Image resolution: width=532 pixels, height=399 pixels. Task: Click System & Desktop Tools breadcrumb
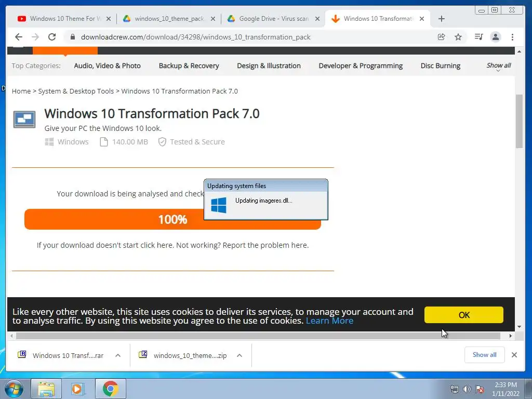click(76, 91)
